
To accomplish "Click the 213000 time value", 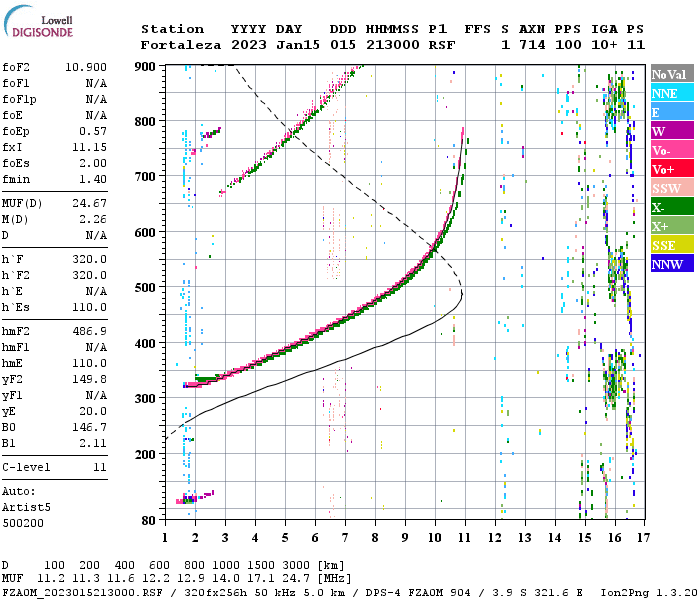I will [x=393, y=45].
